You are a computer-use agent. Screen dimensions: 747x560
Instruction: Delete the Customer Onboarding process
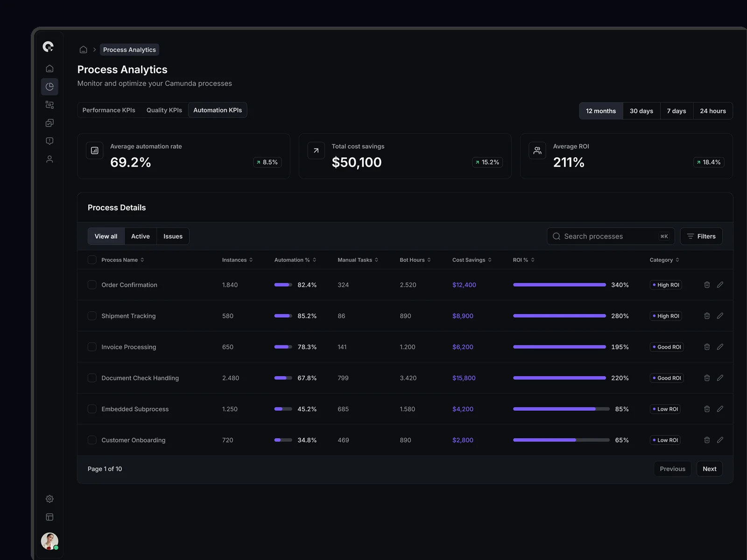tap(707, 440)
